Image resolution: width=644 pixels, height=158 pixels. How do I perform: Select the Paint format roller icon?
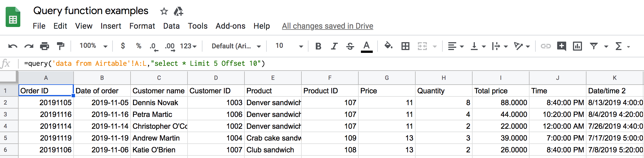click(61, 46)
